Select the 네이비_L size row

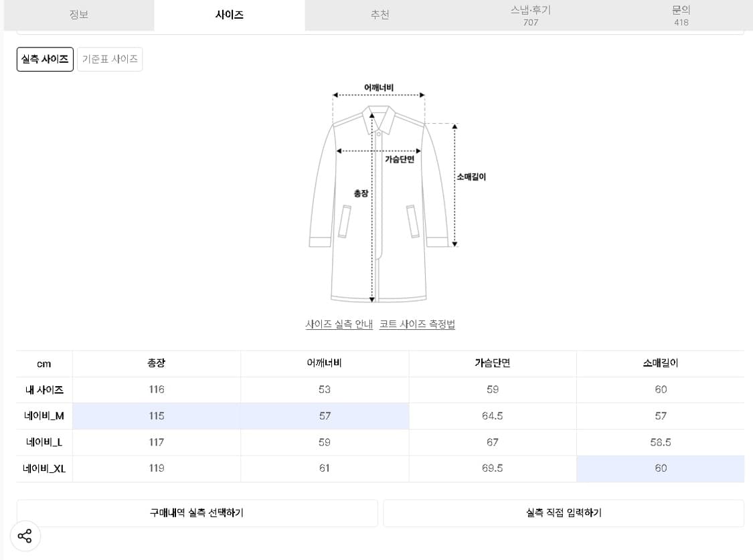44,442
